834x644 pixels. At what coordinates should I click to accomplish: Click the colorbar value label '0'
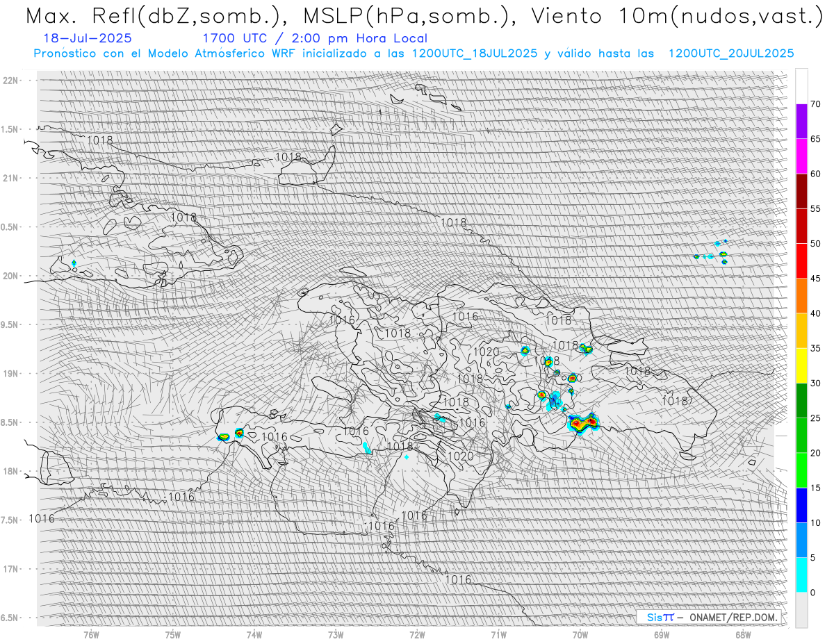813,593
